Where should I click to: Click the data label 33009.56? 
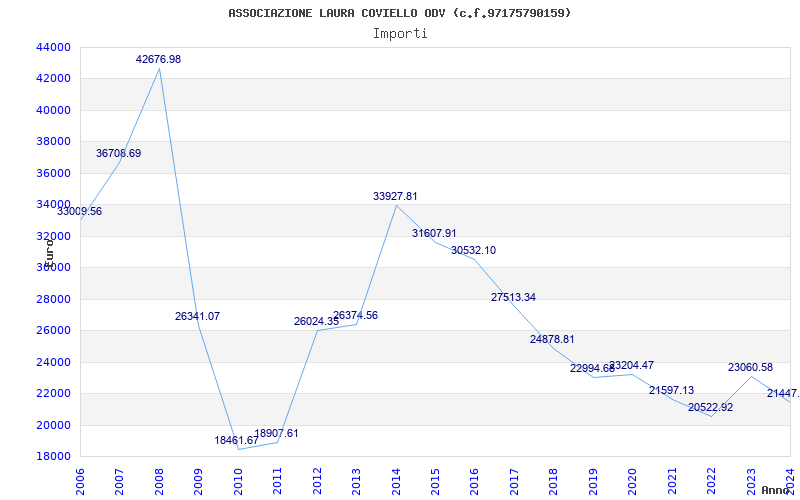[x=79, y=211]
